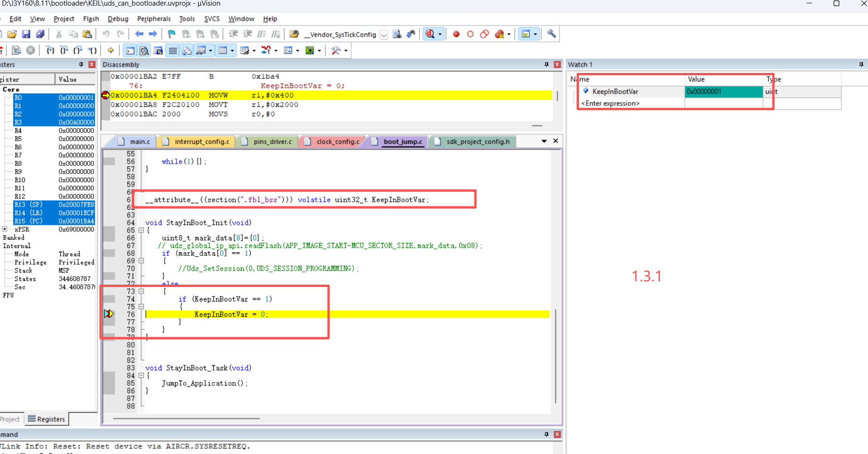868x454 pixels.
Task: Click the editor vertical scrollbar
Action: pyautogui.click(x=556, y=356)
